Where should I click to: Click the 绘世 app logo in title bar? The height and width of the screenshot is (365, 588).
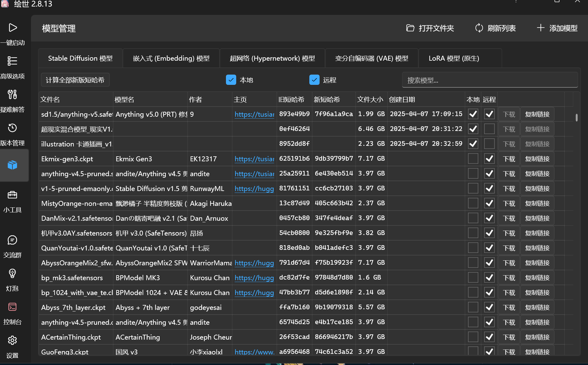[5, 4]
